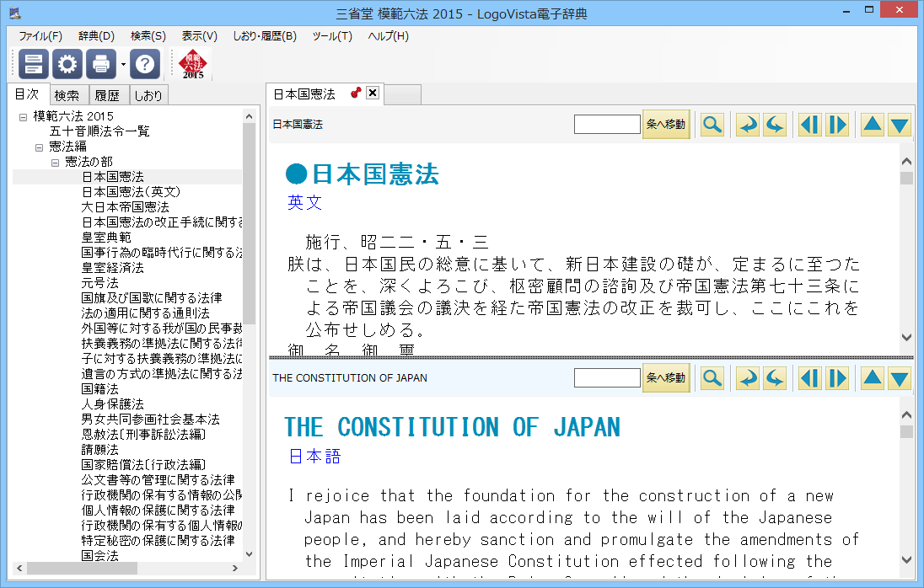Collapse the 憲法の部 tree node
924x588 pixels.
point(55,162)
